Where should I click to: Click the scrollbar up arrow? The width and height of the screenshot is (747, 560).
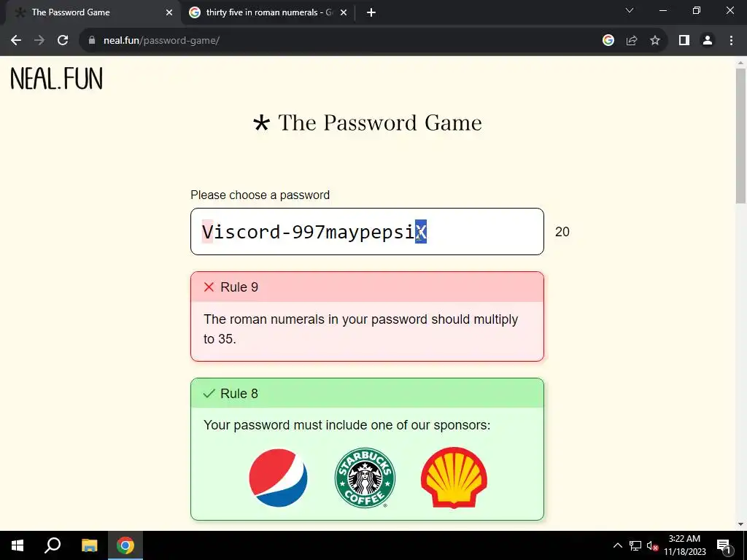pyautogui.click(x=741, y=63)
